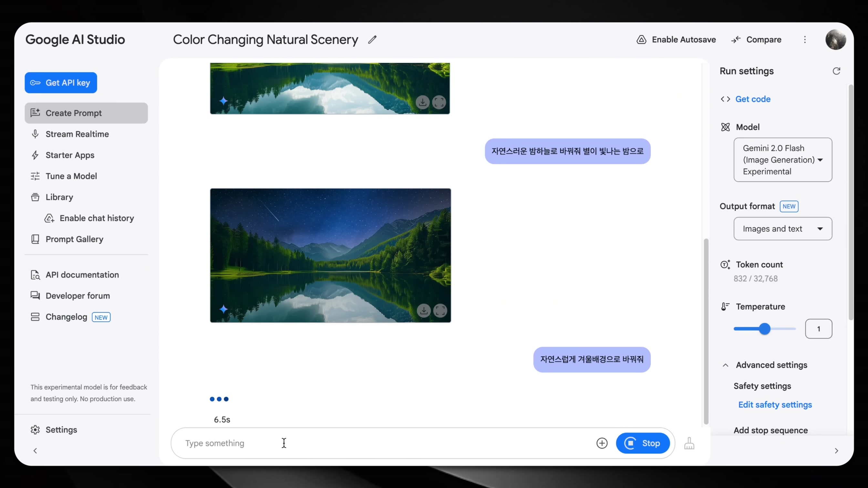The image size is (868, 488).
Task: Click the message '자연스럽게 겨울배경으로 바꿔줘'
Action: point(592,359)
